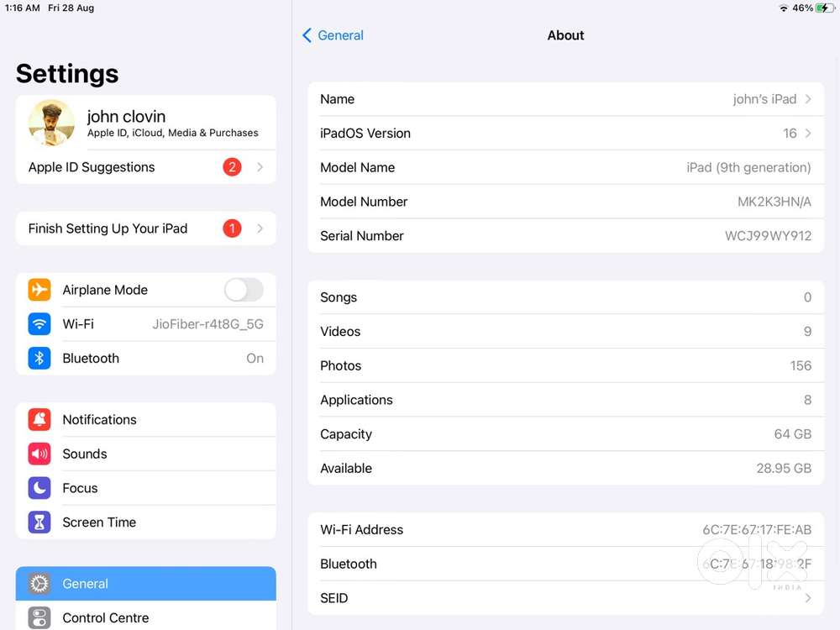Tap the Airplane Mode orange icon
This screenshot has width=840, height=630.
(x=39, y=290)
